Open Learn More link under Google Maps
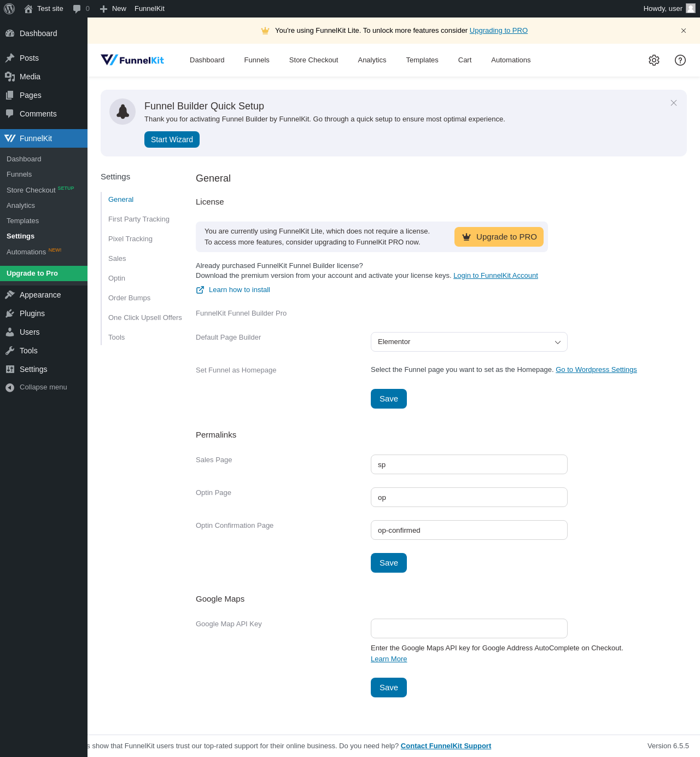The width and height of the screenshot is (700, 757). [389, 659]
